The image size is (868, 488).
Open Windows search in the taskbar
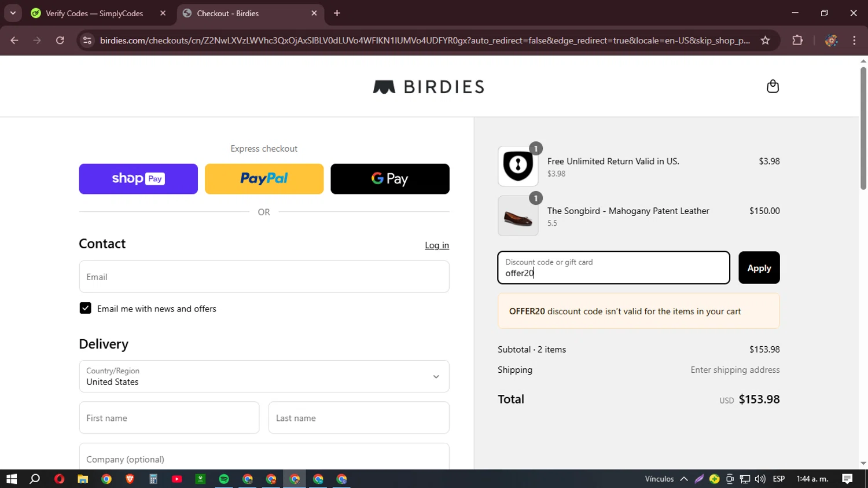[x=35, y=479]
